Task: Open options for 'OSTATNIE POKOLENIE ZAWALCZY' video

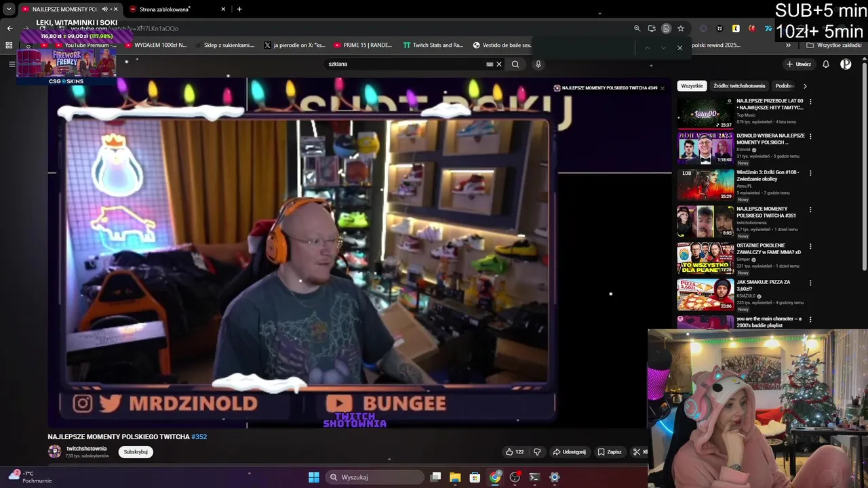Action: (810, 246)
